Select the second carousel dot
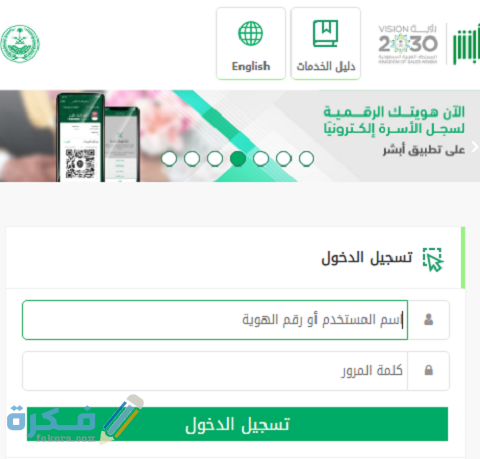Screen dimensions: 480x459 [192, 158]
